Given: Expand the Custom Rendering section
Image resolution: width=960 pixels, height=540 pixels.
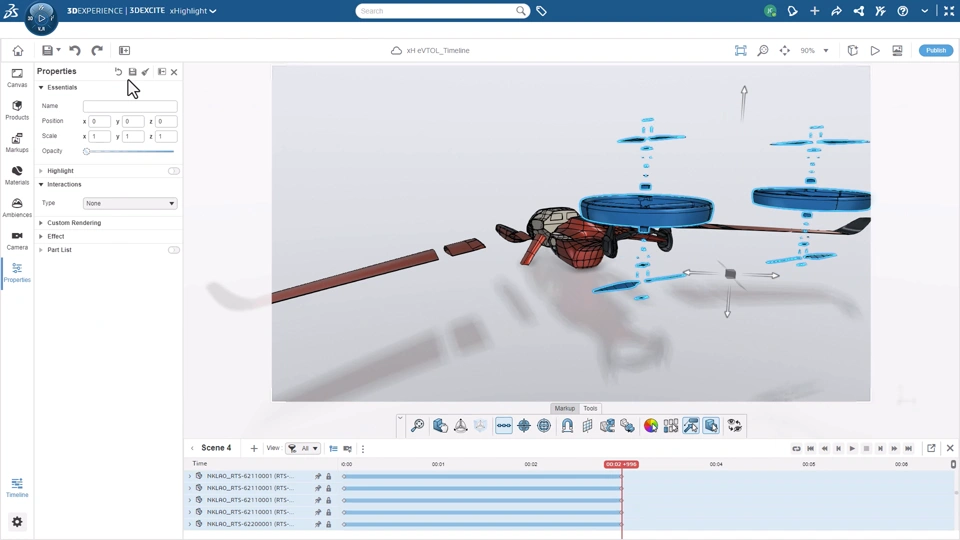Looking at the screenshot, I should [41, 223].
